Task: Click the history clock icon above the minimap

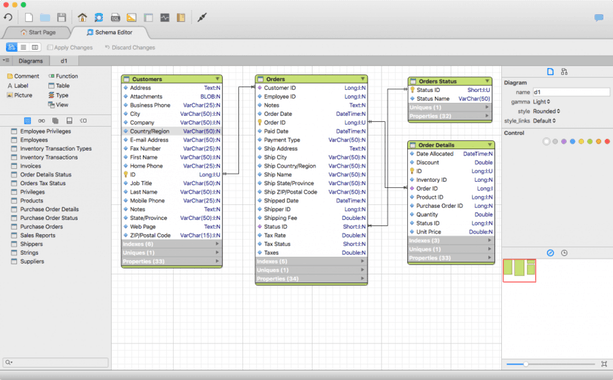Action: point(564,253)
